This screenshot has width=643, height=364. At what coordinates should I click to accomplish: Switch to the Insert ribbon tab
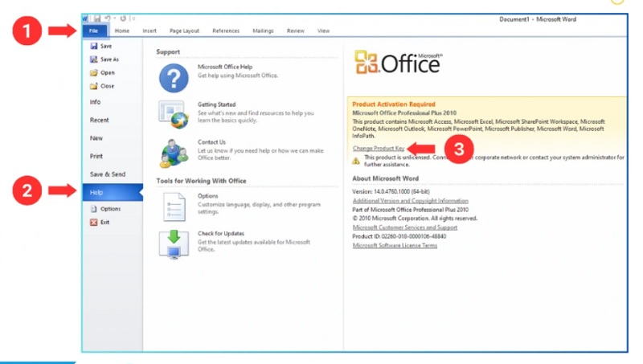click(149, 31)
